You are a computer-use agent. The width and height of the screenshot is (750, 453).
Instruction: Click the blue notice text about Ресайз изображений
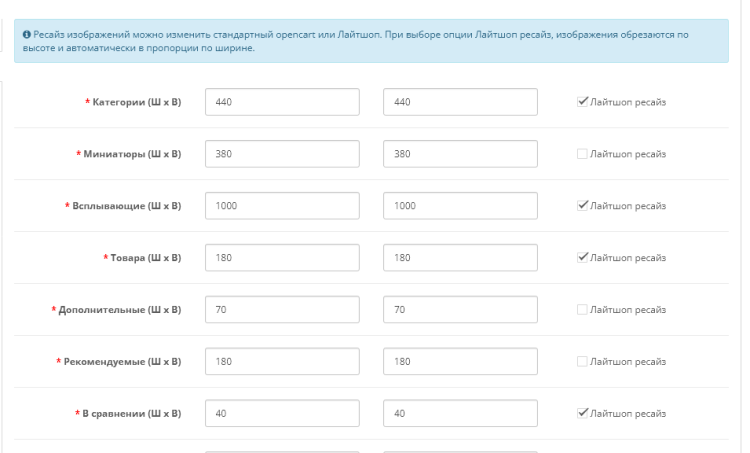coord(356,41)
